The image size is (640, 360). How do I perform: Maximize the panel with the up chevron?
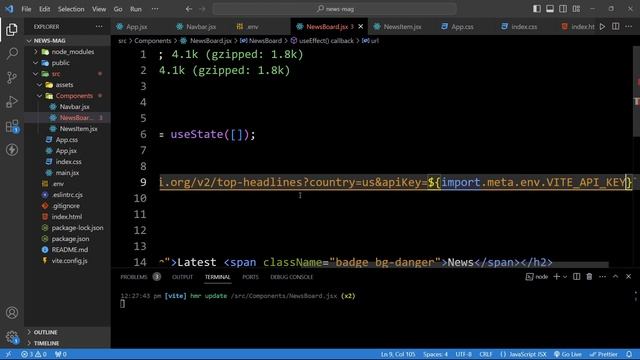pos(616,277)
